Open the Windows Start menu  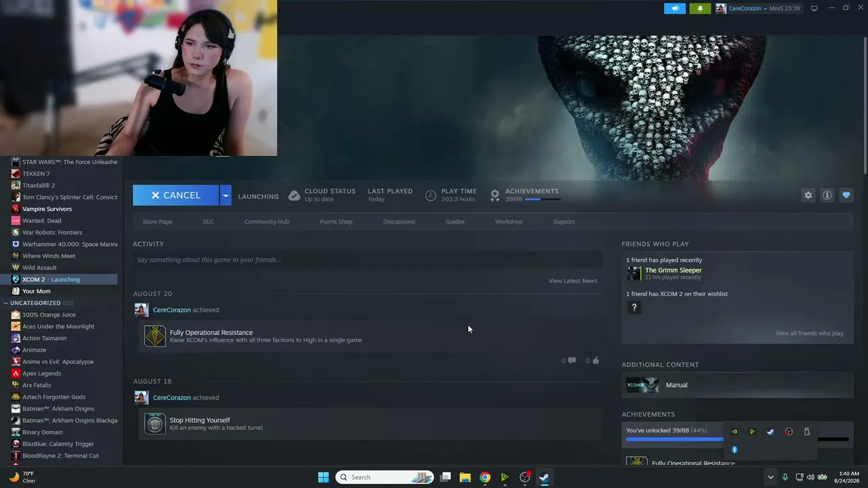click(x=323, y=477)
